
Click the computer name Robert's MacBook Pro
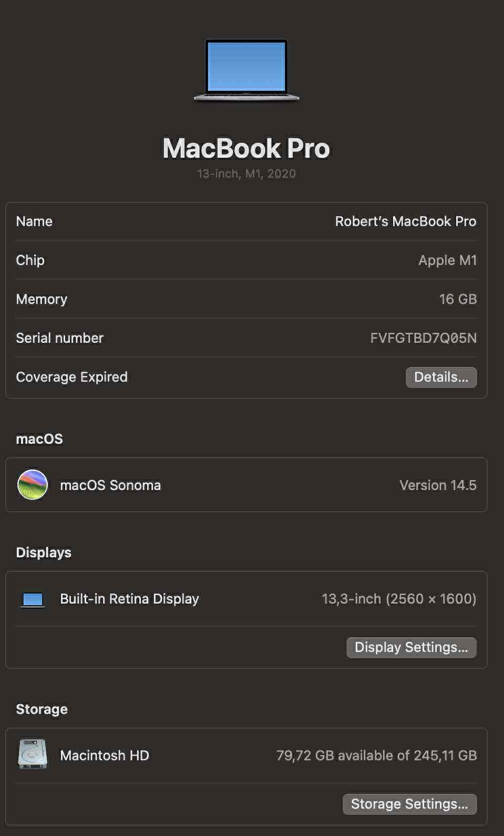pyautogui.click(x=405, y=221)
